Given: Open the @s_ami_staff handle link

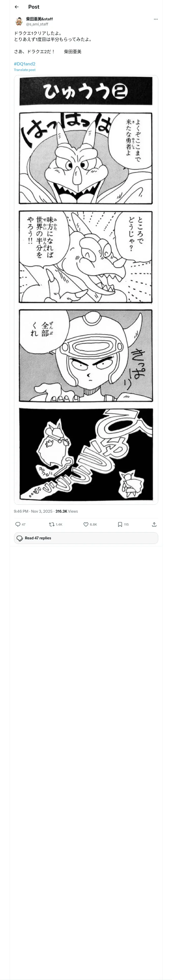Looking at the screenshot, I should coord(37,24).
